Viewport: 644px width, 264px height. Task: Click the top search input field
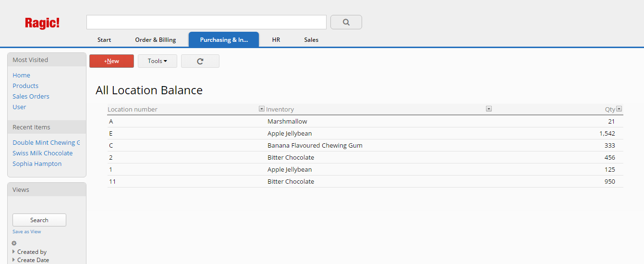(x=207, y=22)
